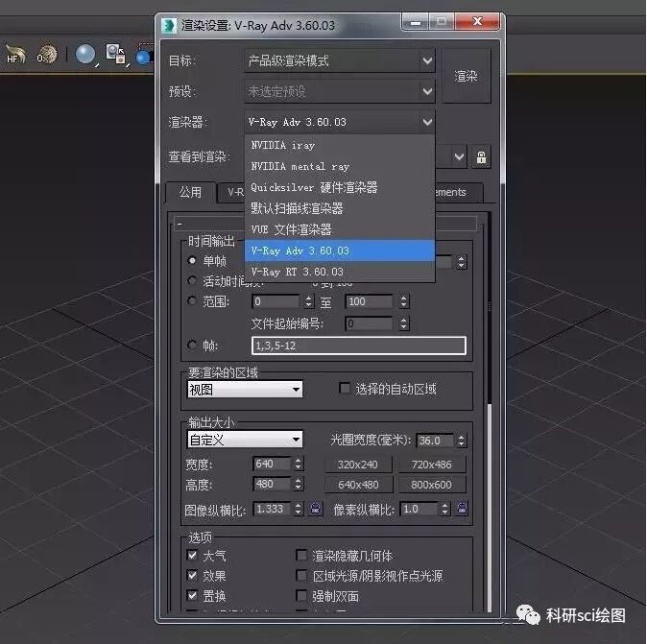Click the 宽度 width spinner
Viewport: 647px width, 644px height.
(x=299, y=464)
